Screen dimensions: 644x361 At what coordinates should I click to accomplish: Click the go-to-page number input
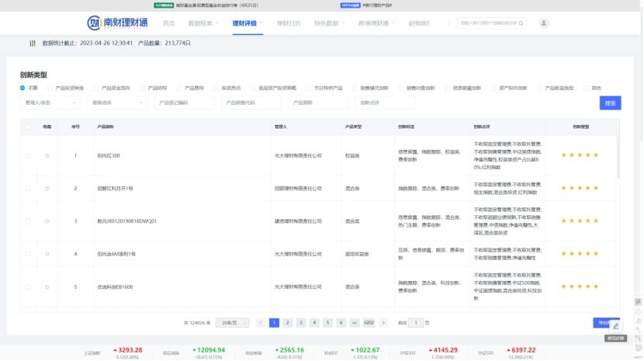point(416,323)
